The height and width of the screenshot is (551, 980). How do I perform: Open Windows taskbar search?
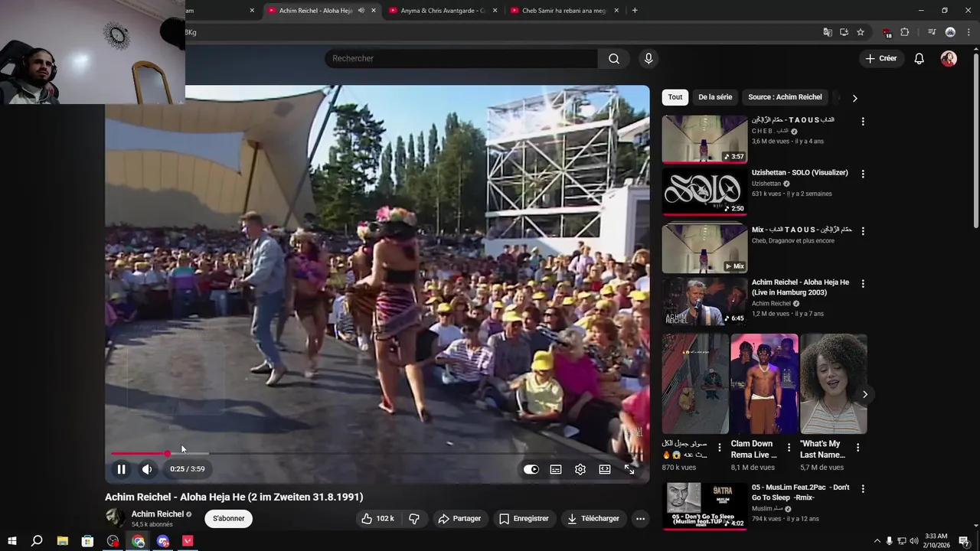tap(37, 541)
